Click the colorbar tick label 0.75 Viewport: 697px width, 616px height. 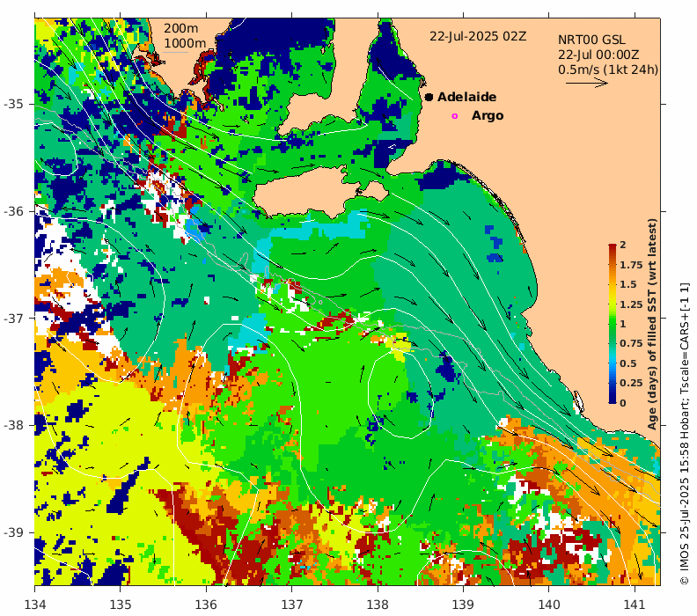631,343
